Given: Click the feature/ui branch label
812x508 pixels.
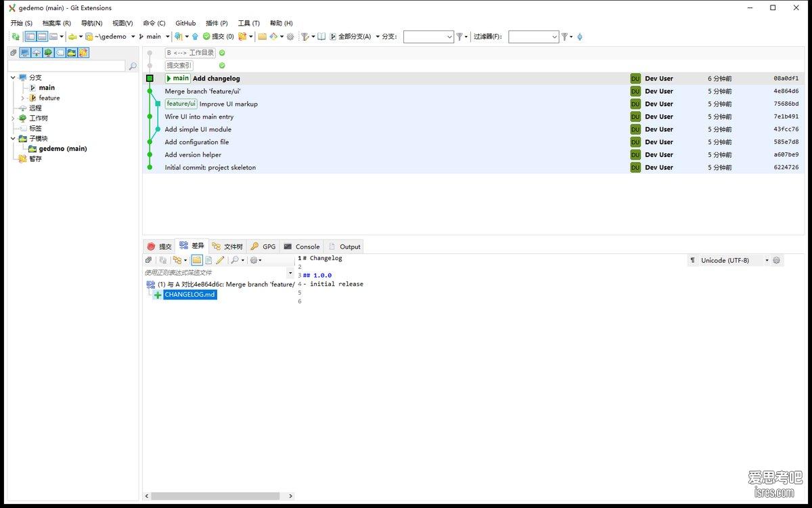Looking at the screenshot, I should point(181,104).
